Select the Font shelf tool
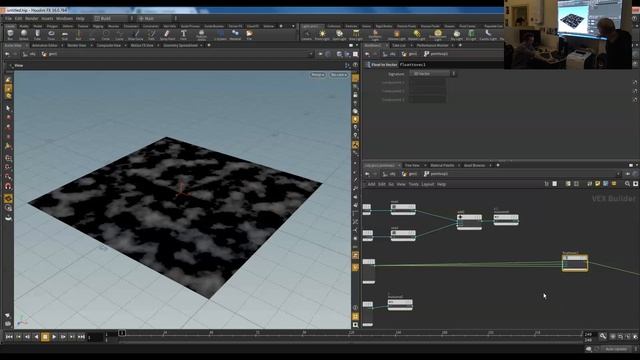 pyautogui.click(x=183, y=35)
